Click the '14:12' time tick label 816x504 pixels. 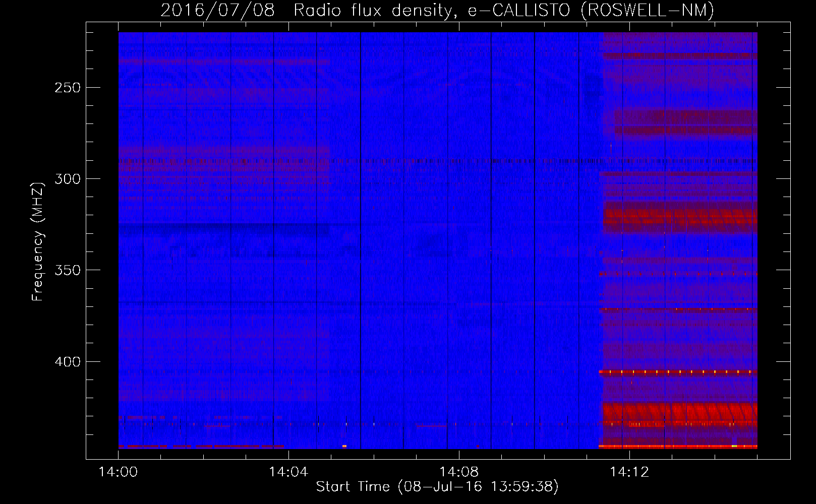(x=629, y=472)
